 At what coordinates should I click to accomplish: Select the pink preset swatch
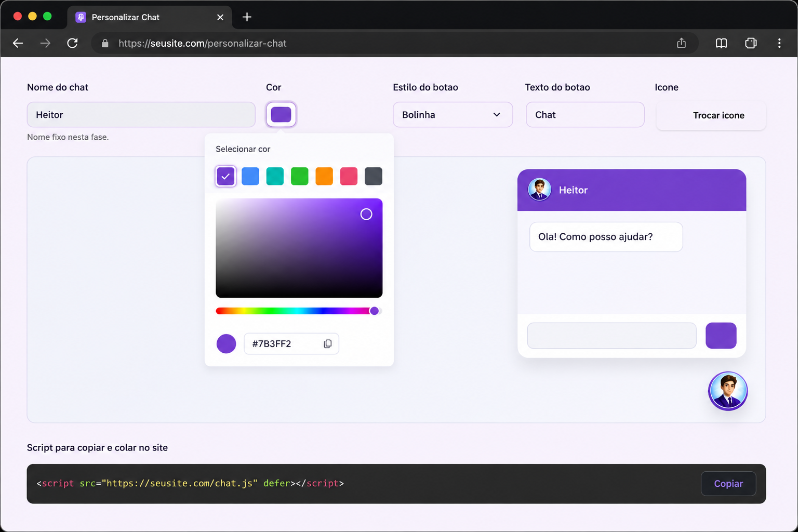click(349, 176)
